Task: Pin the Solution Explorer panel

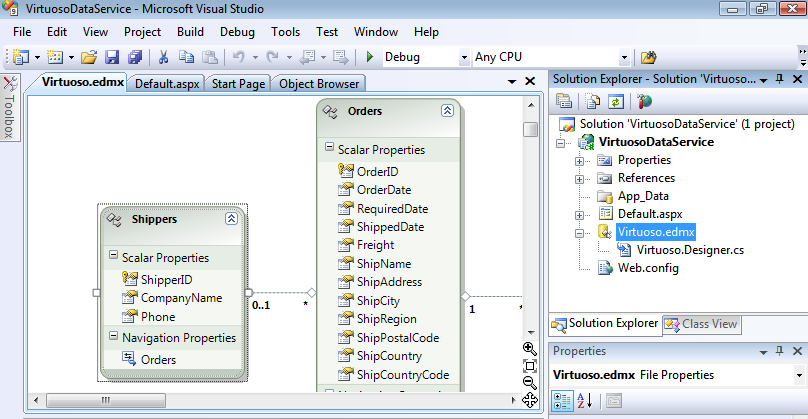Action: [x=780, y=79]
